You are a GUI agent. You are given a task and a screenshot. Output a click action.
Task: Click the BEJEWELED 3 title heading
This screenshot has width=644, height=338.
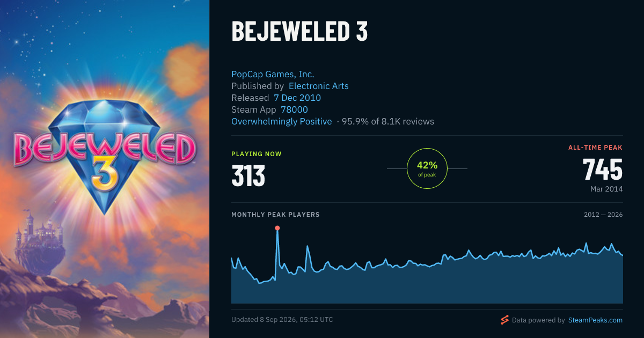pyautogui.click(x=299, y=32)
